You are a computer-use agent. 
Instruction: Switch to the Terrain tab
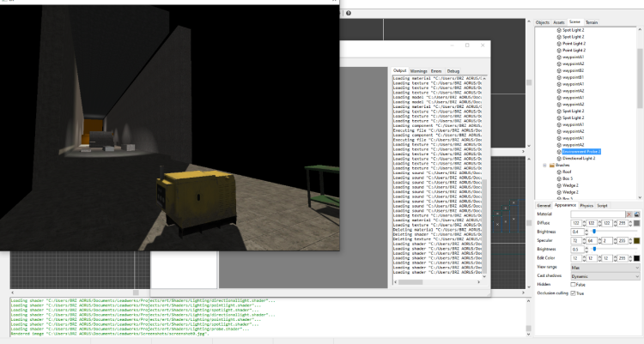tap(592, 21)
